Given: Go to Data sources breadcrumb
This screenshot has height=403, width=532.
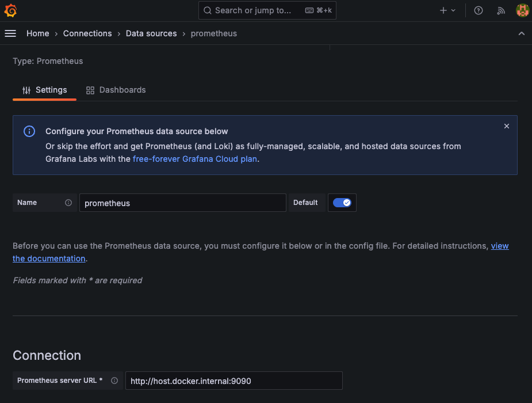Looking at the screenshot, I should tap(151, 33).
